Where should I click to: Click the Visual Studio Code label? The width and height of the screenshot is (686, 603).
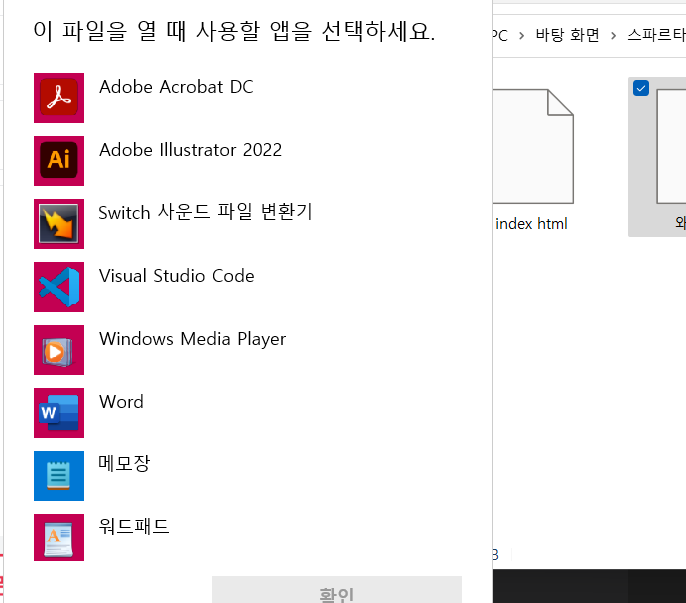(176, 276)
